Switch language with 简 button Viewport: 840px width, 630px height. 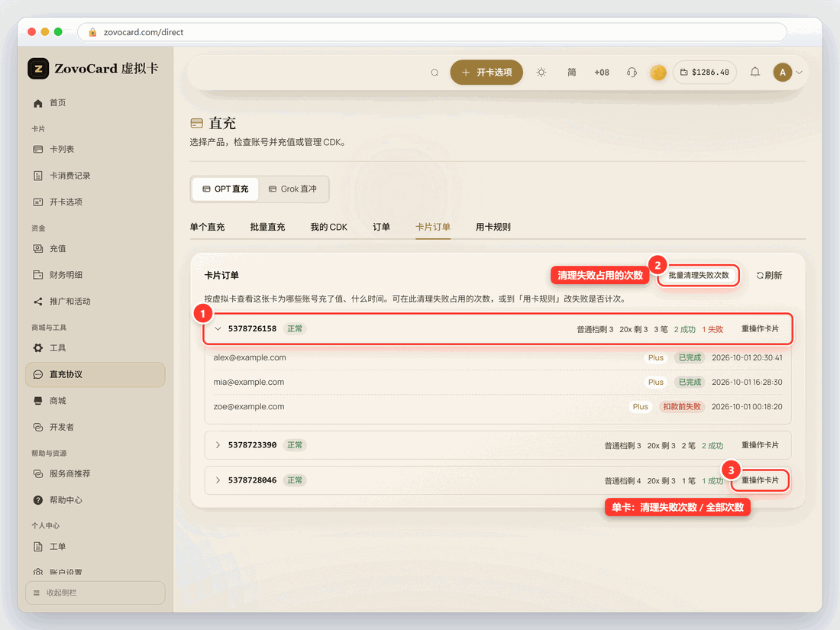point(572,73)
